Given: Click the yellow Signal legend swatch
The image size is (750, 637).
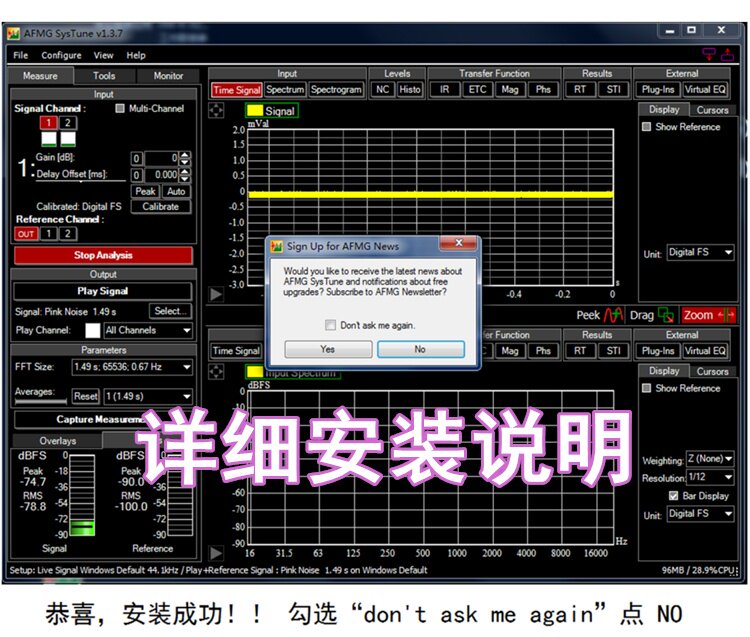Looking at the screenshot, I should [x=254, y=110].
